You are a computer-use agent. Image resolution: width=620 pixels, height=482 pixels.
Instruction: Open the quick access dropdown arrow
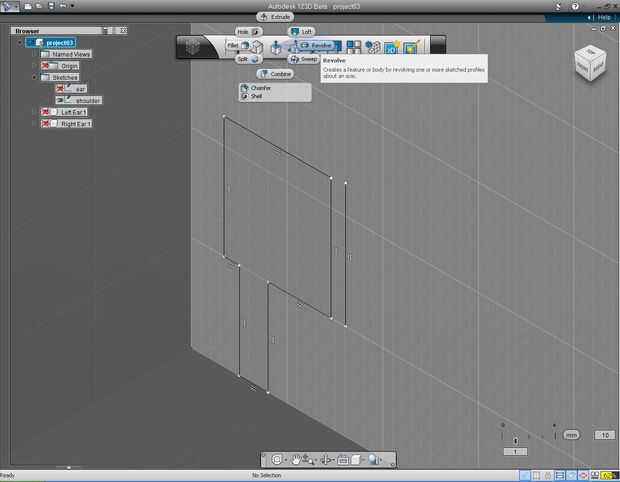[x=72, y=6]
